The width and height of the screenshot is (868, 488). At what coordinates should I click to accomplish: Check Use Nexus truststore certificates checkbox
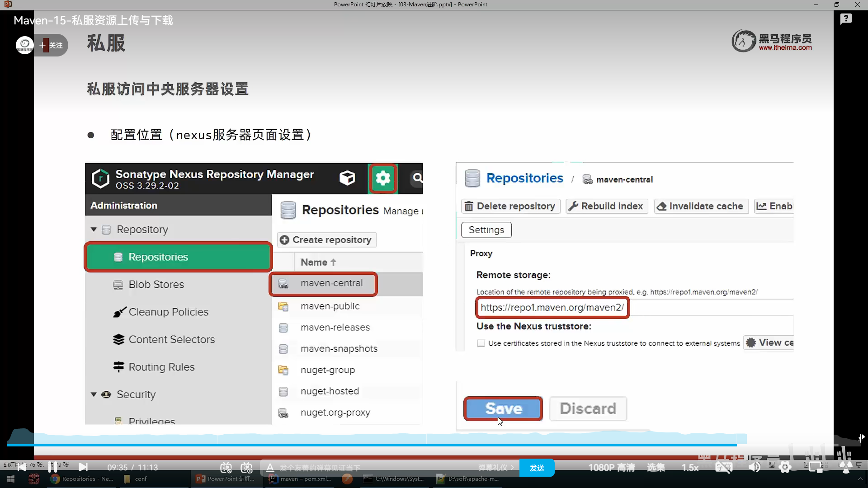tap(481, 343)
